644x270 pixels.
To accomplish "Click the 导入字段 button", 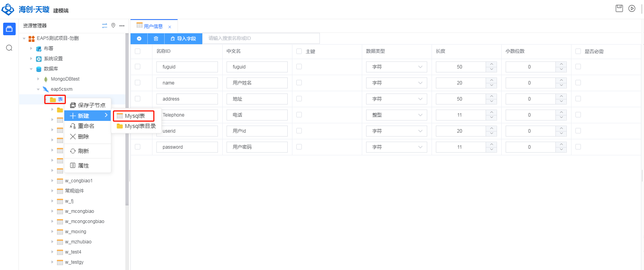I will click(183, 38).
